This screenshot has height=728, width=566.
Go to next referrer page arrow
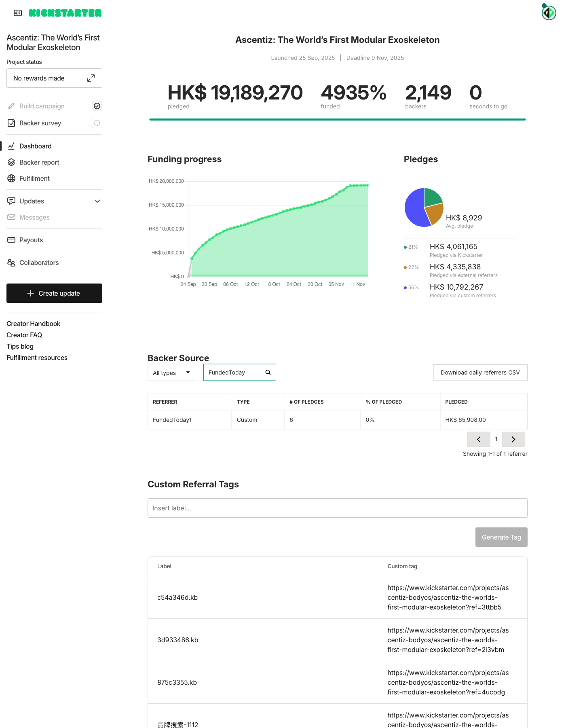point(513,439)
